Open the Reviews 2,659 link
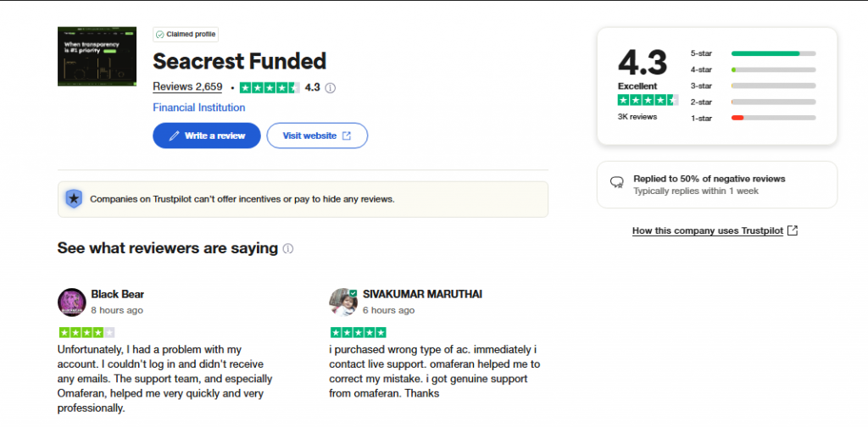Screen dimensions: 868x427 tap(187, 86)
